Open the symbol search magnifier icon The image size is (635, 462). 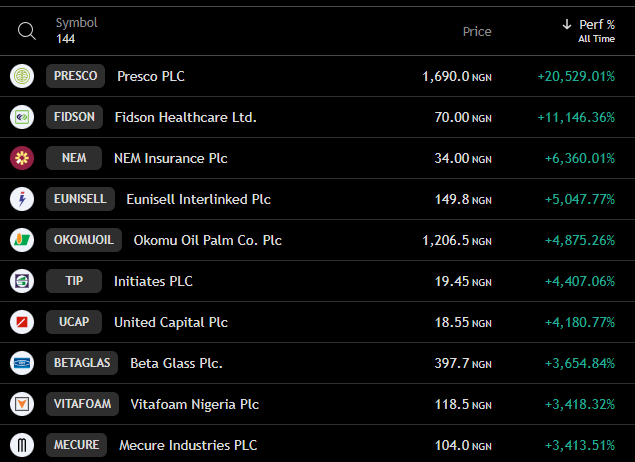(x=27, y=31)
